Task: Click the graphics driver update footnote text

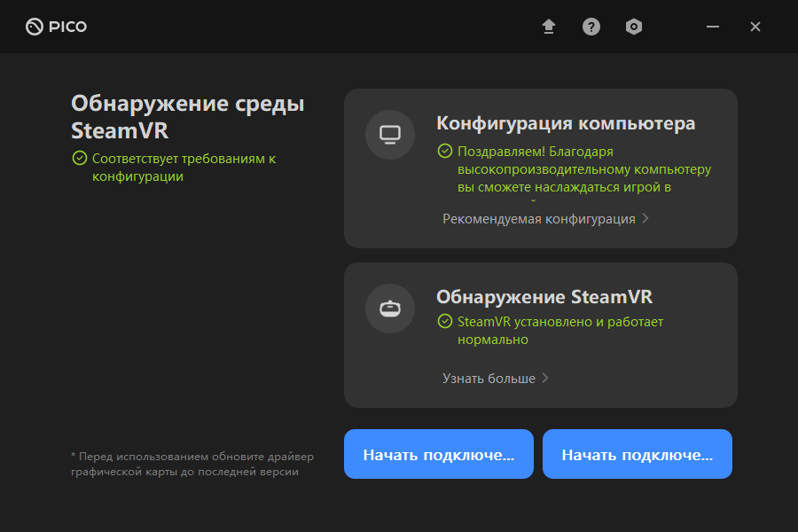Action: [192, 464]
